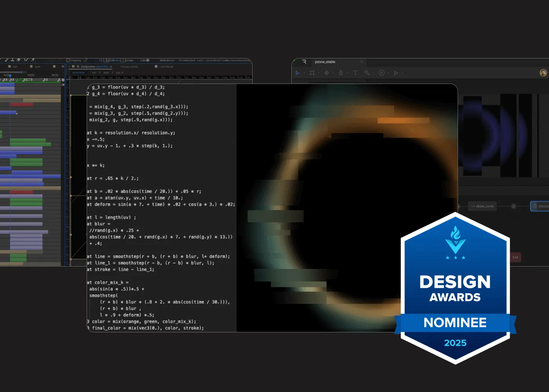
Task: Open dropdown arrow beside the Pen tool
Action: click(x=347, y=73)
